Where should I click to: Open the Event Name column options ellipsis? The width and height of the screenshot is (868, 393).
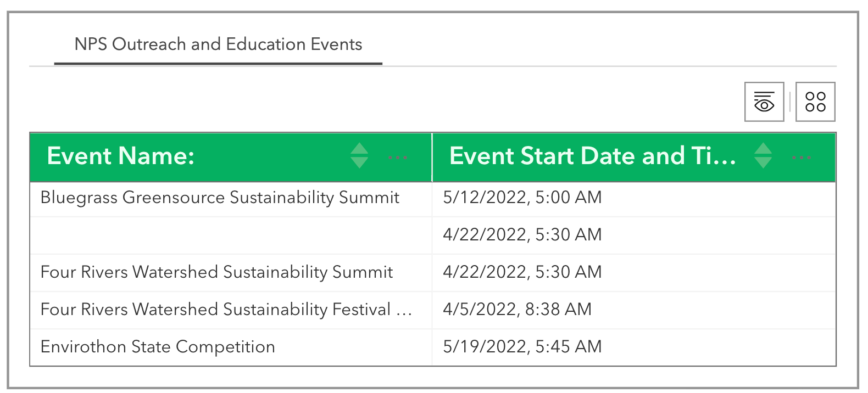pos(397,158)
